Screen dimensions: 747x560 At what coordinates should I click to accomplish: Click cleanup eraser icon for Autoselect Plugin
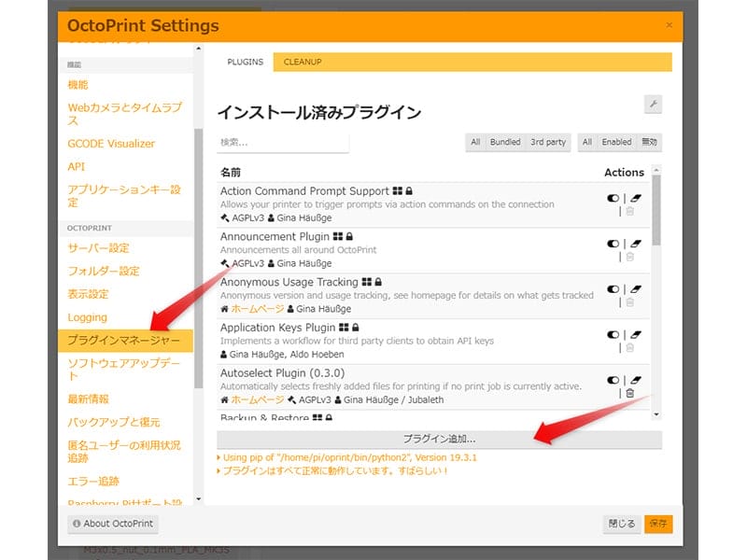click(636, 380)
